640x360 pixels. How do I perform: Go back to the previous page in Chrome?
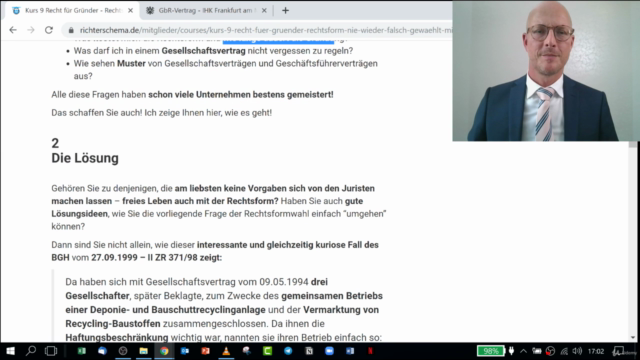coord(13,30)
